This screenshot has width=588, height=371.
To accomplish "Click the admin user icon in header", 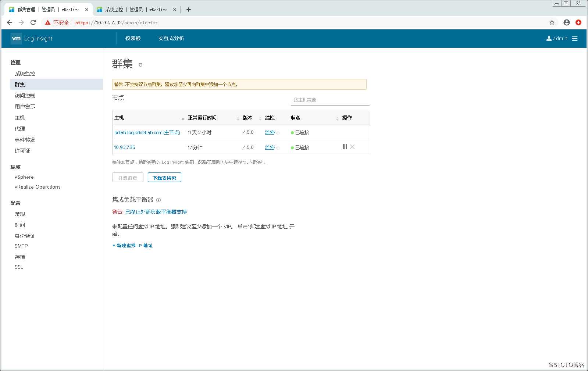I will pos(549,38).
